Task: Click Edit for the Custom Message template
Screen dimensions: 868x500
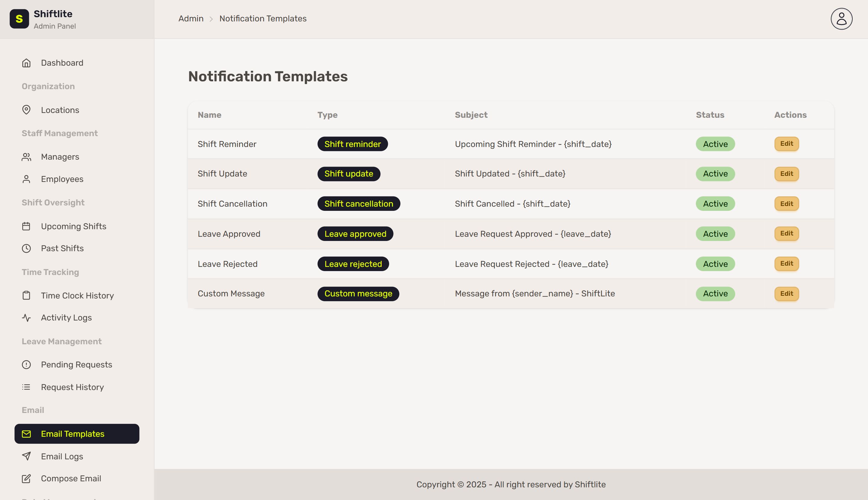Action: [x=786, y=294]
